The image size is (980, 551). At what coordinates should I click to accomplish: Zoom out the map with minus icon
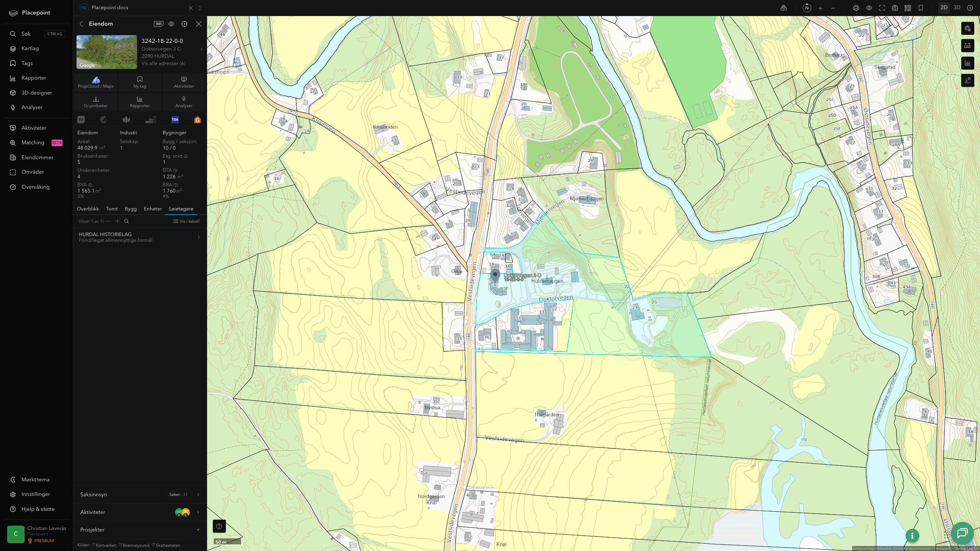(x=833, y=8)
